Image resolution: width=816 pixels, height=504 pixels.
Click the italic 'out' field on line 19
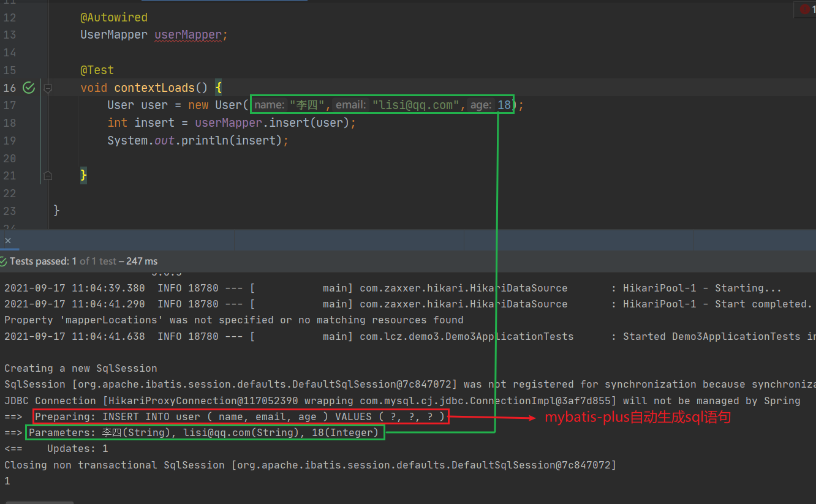[164, 141]
